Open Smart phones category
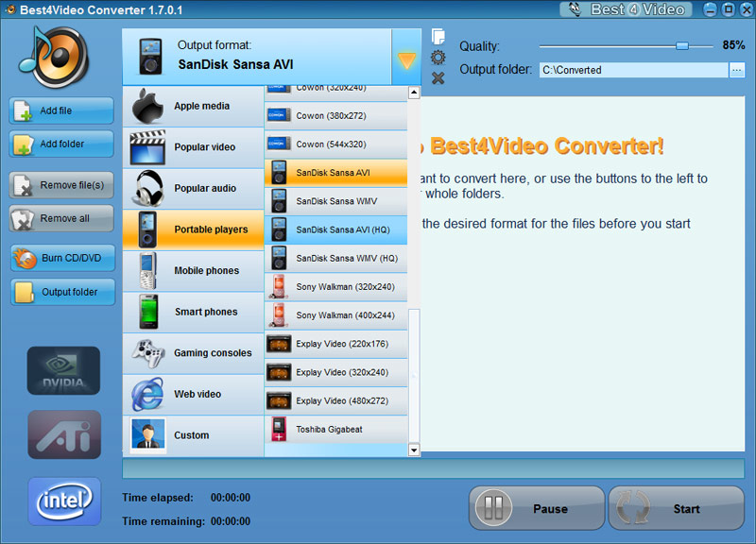 pyautogui.click(x=193, y=312)
